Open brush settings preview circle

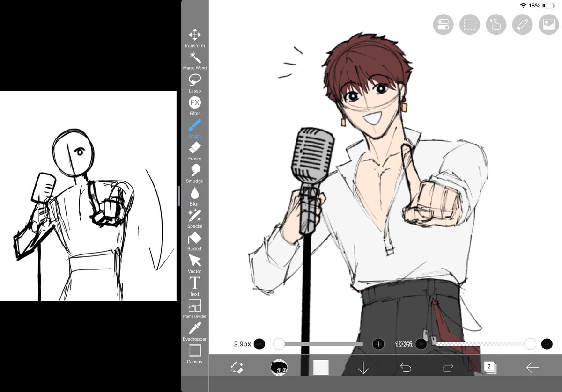click(x=279, y=368)
